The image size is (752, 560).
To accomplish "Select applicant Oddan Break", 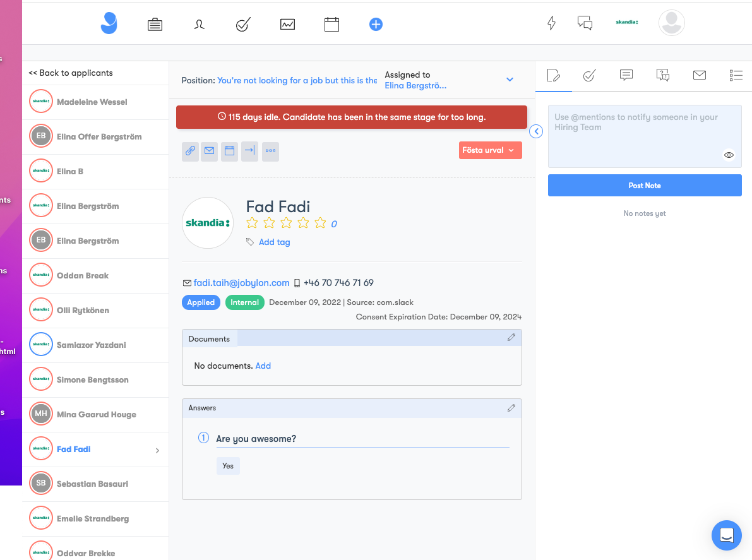I will pyautogui.click(x=95, y=276).
